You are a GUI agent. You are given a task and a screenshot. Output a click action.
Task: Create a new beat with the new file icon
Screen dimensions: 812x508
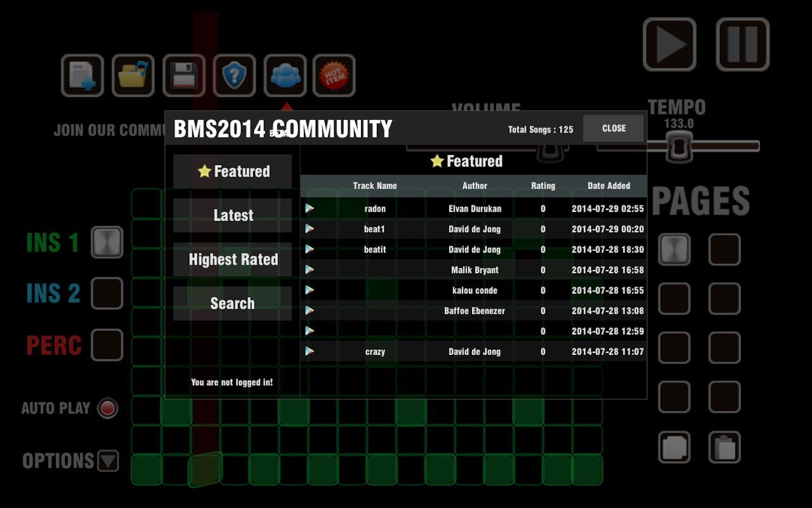[x=82, y=75]
